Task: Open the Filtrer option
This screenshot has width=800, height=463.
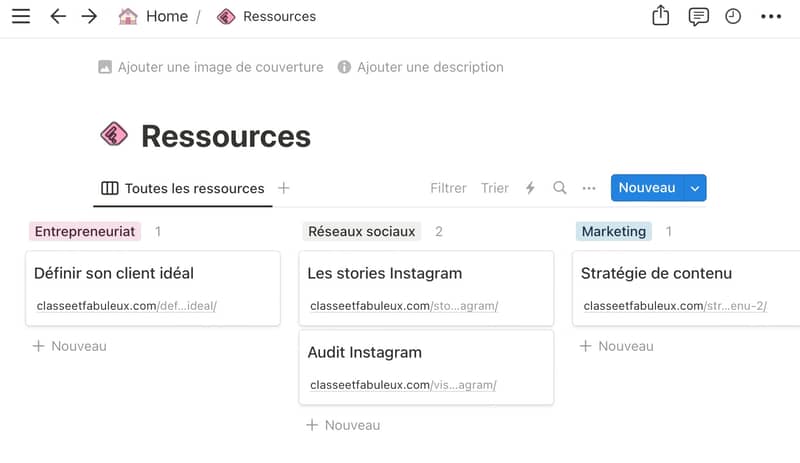Action: click(x=448, y=188)
